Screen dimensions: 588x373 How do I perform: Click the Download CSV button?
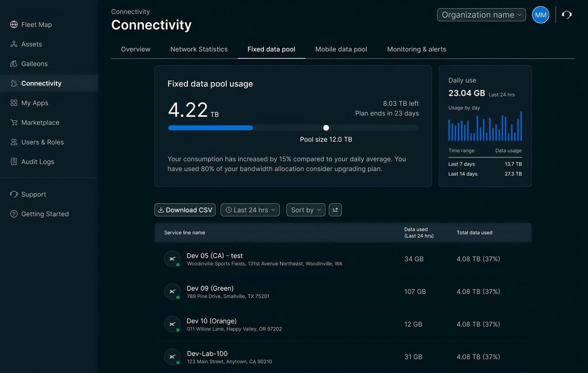(185, 210)
